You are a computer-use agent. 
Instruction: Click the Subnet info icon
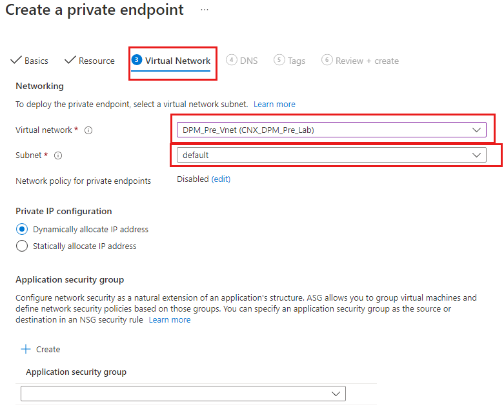(58, 155)
